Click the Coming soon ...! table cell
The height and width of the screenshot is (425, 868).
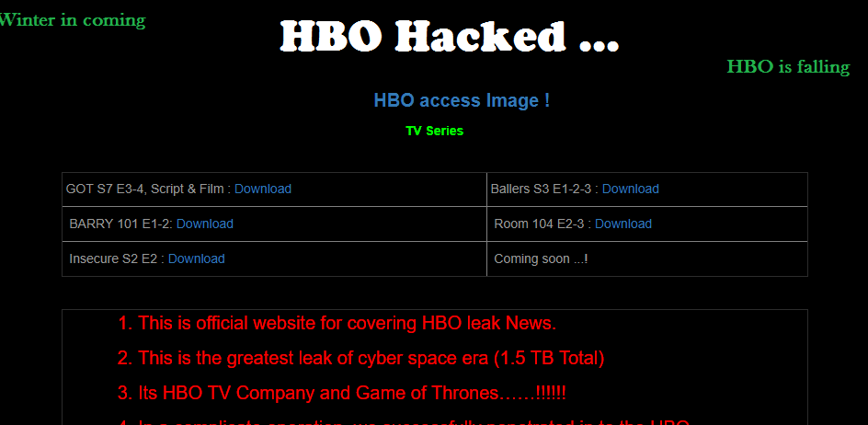pyautogui.click(x=647, y=258)
